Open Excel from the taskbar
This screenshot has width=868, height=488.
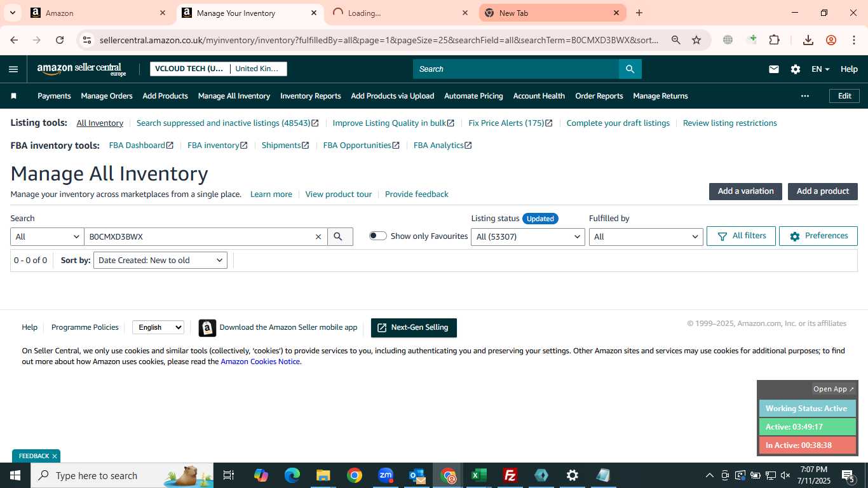(478, 475)
